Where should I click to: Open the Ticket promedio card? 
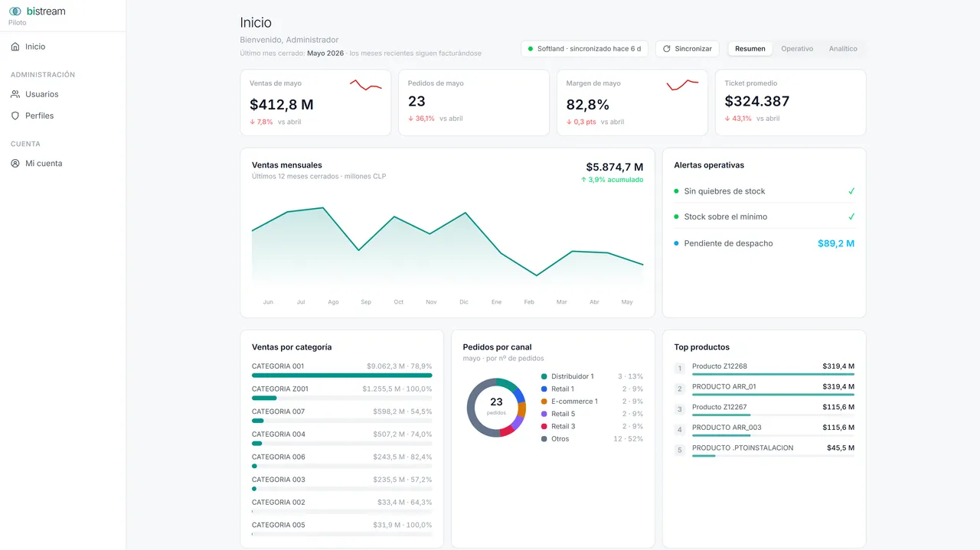[x=790, y=103]
